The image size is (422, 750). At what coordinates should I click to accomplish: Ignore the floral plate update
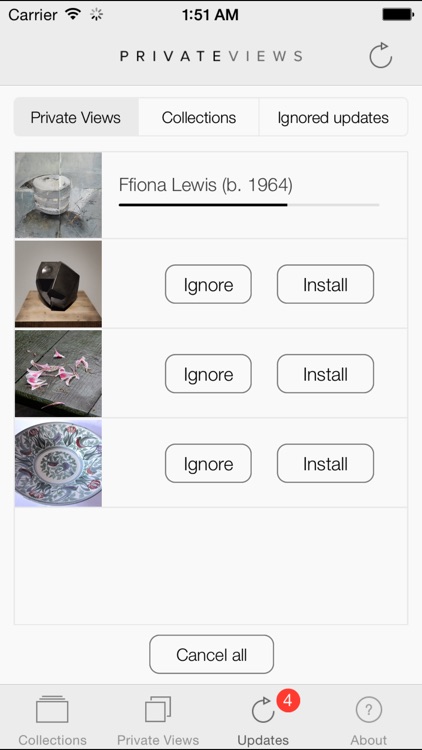click(x=208, y=463)
